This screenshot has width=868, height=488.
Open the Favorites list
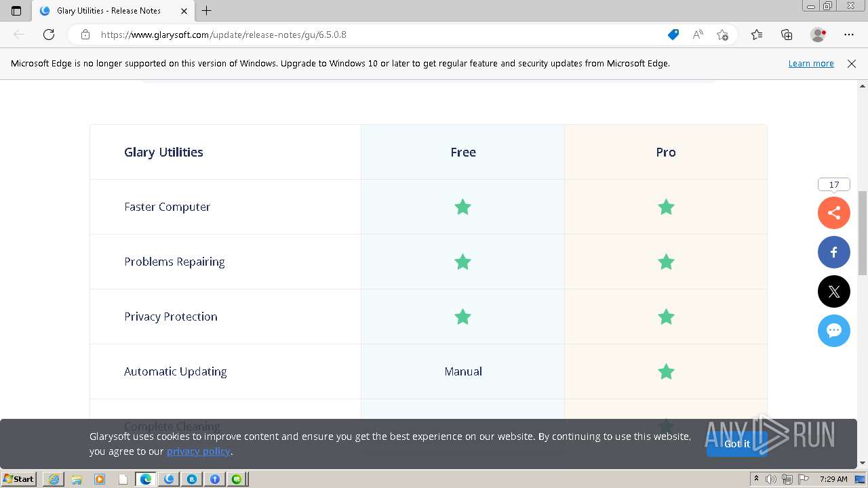coord(757,35)
